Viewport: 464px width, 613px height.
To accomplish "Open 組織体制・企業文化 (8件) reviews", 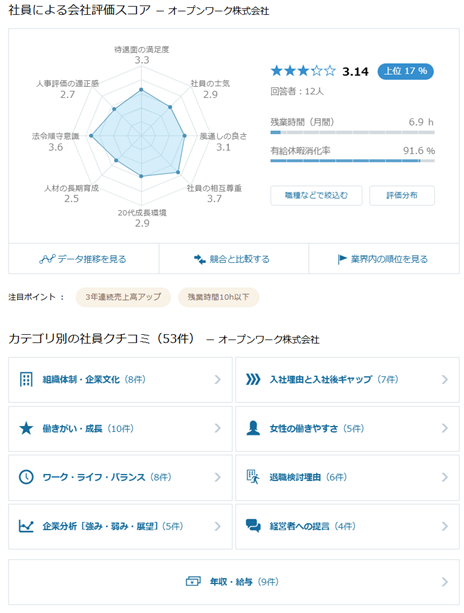I will [120, 379].
